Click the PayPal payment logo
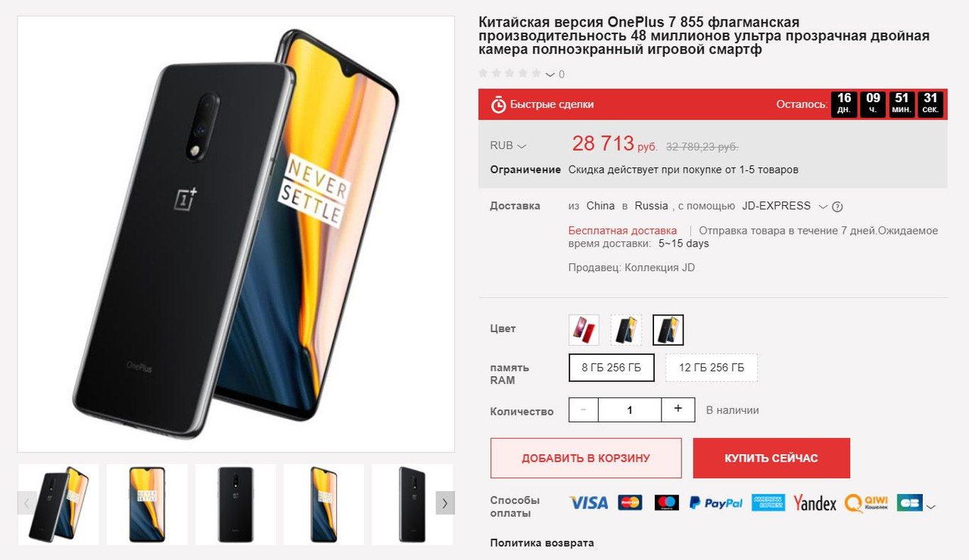Screen dimensions: 969x560 click(715, 502)
